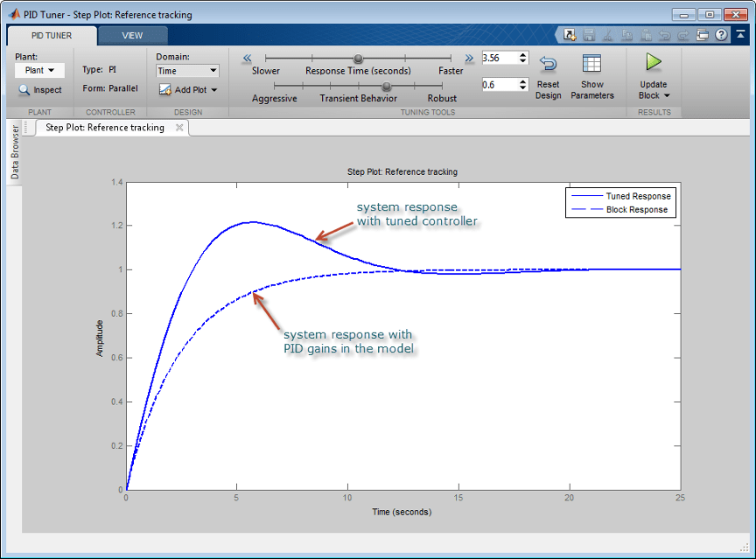Open the Plant dropdown
Screen dimensions: 756x559
(39, 70)
